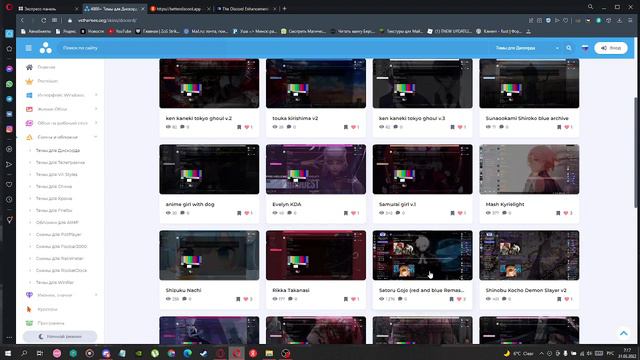Bookmark the ken kaneki tokyo ghoul v.2 card
The height and width of the screenshot is (360, 640).
point(239,127)
